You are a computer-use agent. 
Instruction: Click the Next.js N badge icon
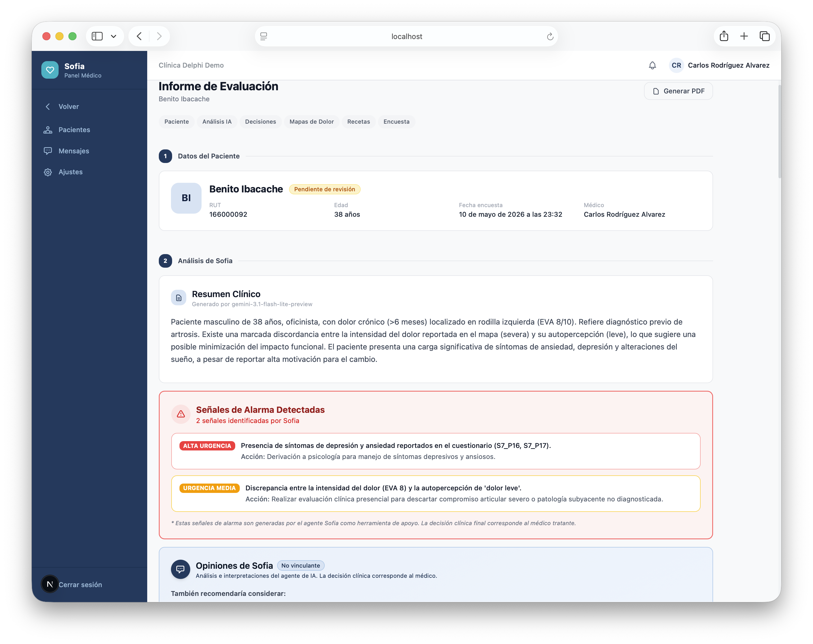point(50,584)
